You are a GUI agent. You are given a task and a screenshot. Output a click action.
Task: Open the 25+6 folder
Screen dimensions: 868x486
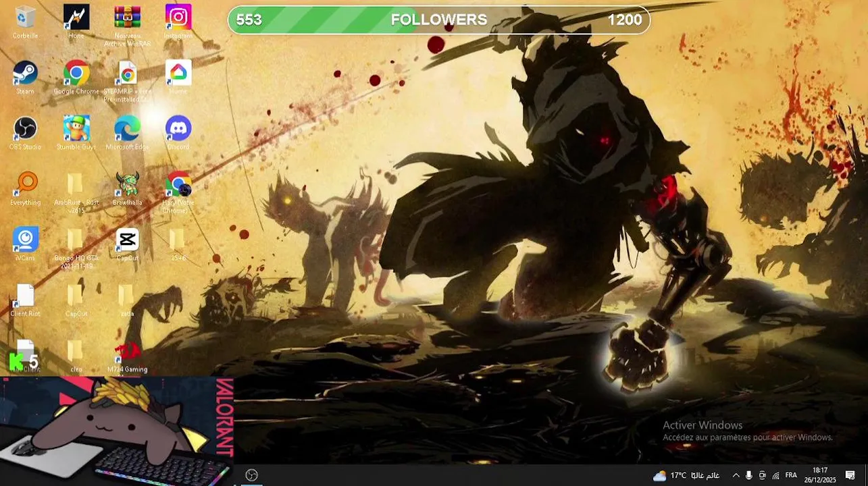(x=178, y=244)
